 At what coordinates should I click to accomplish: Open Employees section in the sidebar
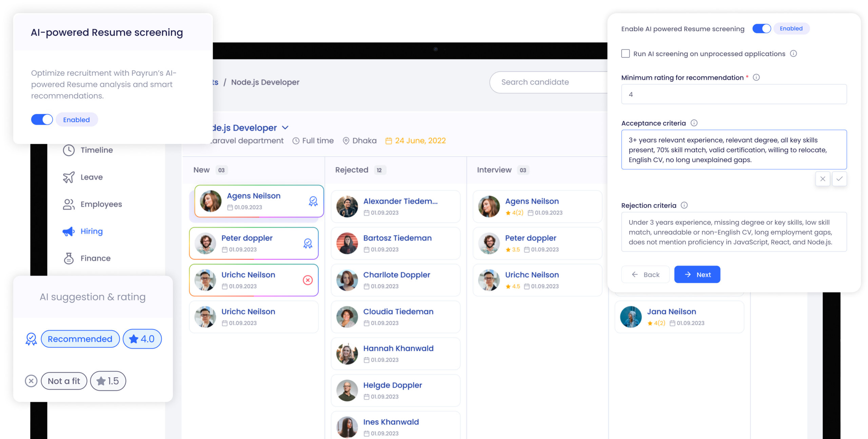pyautogui.click(x=101, y=204)
